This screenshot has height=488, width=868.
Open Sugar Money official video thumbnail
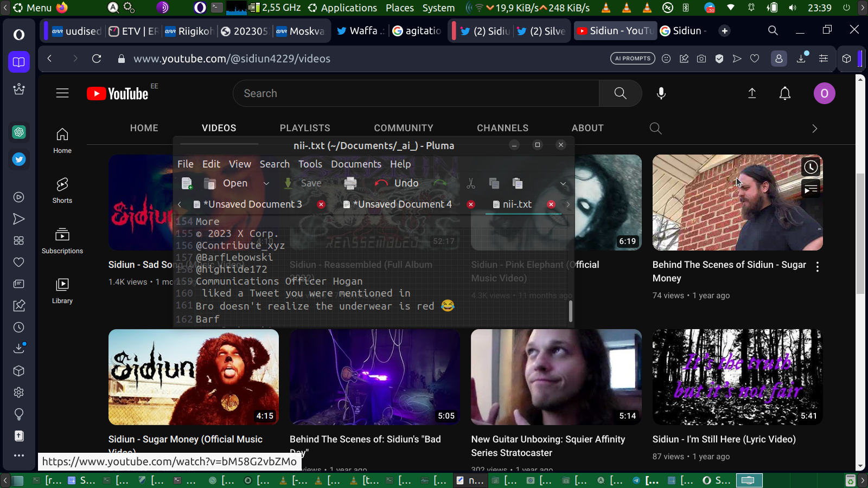coord(194,377)
